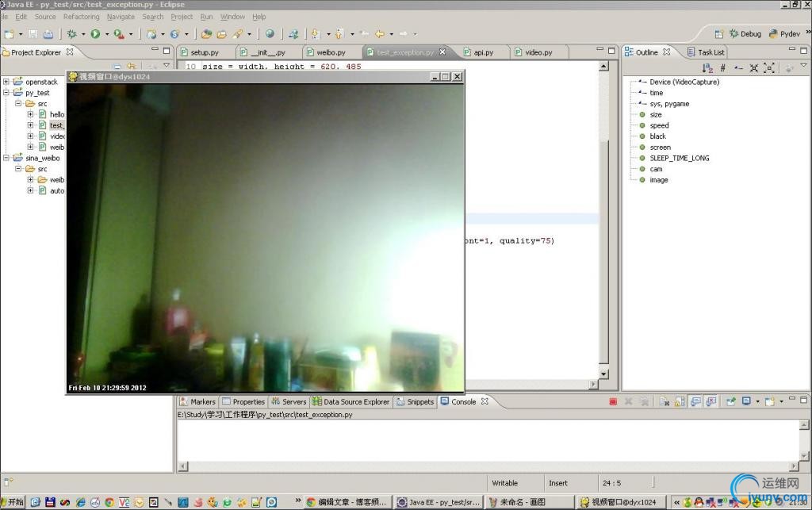Toggle Show Console When Standard Error Changes
The height and width of the screenshot is (510, 812).
coord(711,402)
